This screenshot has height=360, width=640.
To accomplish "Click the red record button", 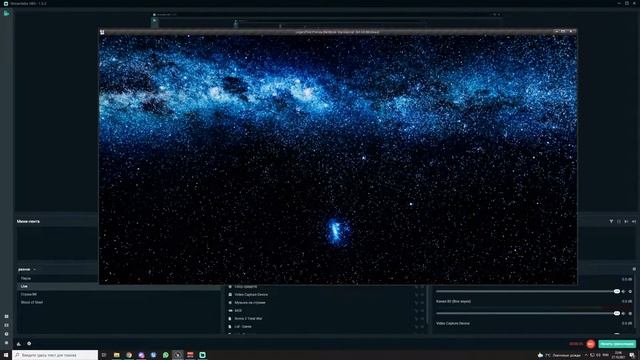I will pyautogui.click(x=591, y=344).
